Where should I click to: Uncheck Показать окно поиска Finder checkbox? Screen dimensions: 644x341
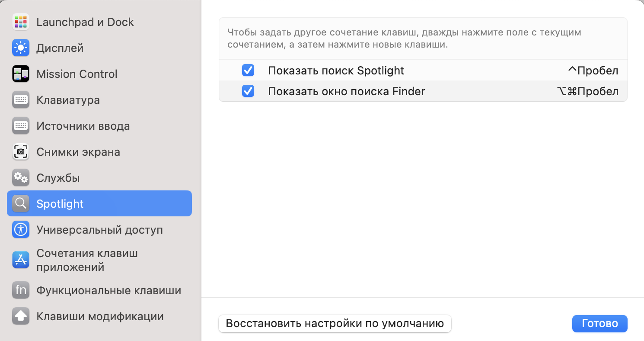[x=248, y=91]
